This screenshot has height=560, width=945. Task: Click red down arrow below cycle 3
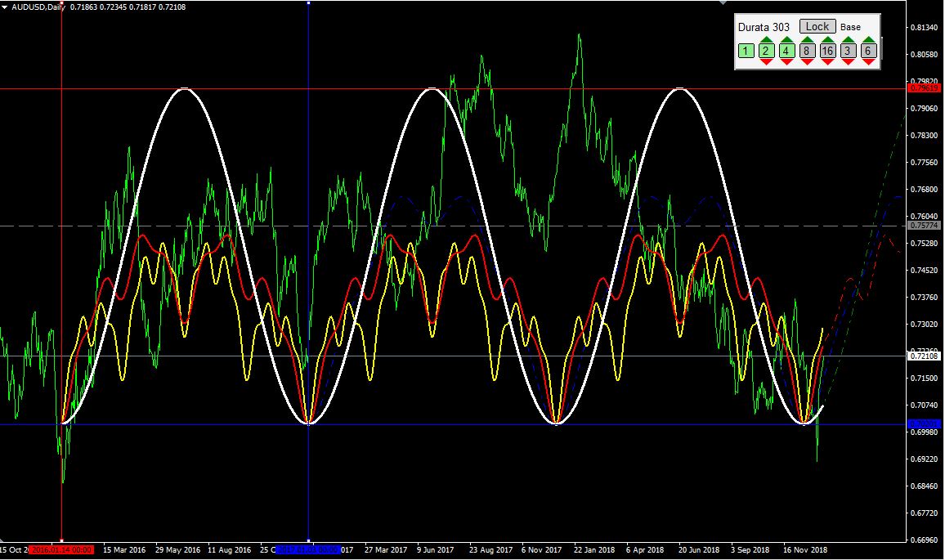(x=849, y=62)
